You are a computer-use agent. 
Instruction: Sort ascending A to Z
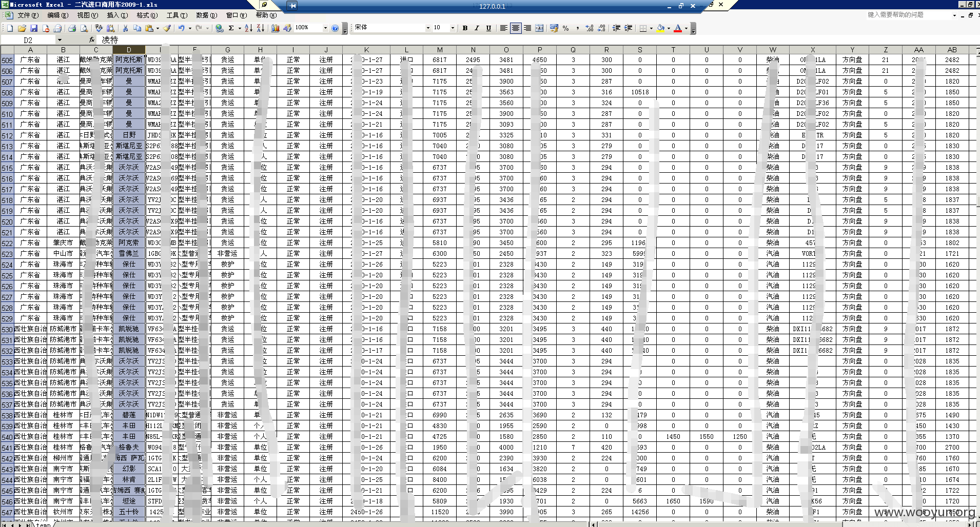click(248, 28)
